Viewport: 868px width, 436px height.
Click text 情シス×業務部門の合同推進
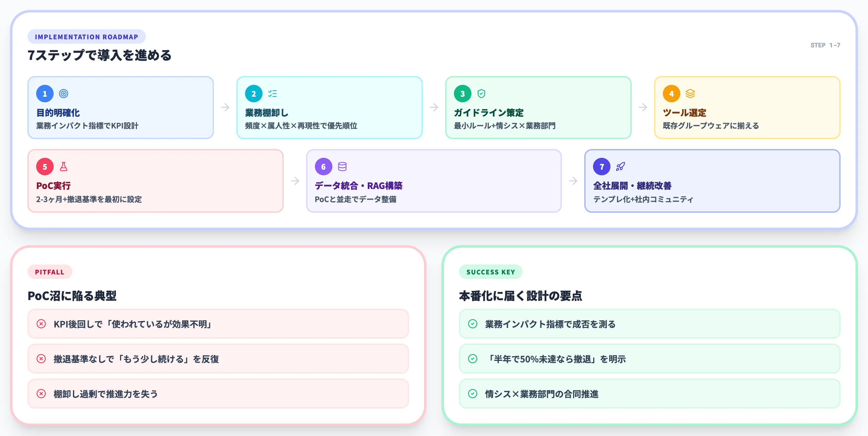click(x=542, y=394)
